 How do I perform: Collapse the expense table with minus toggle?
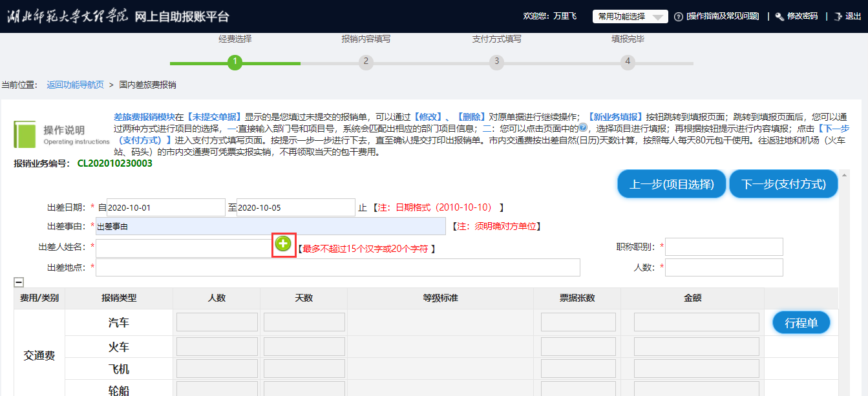[19, 282]
